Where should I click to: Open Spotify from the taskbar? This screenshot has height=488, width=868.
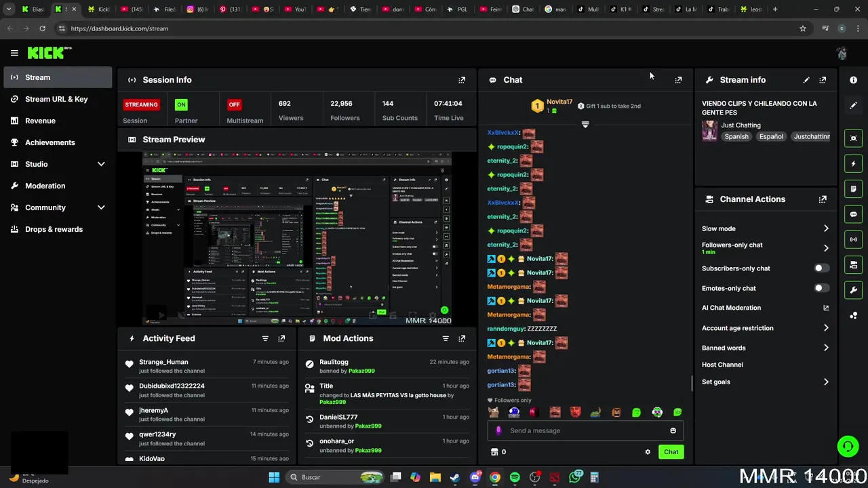(515, 477)
